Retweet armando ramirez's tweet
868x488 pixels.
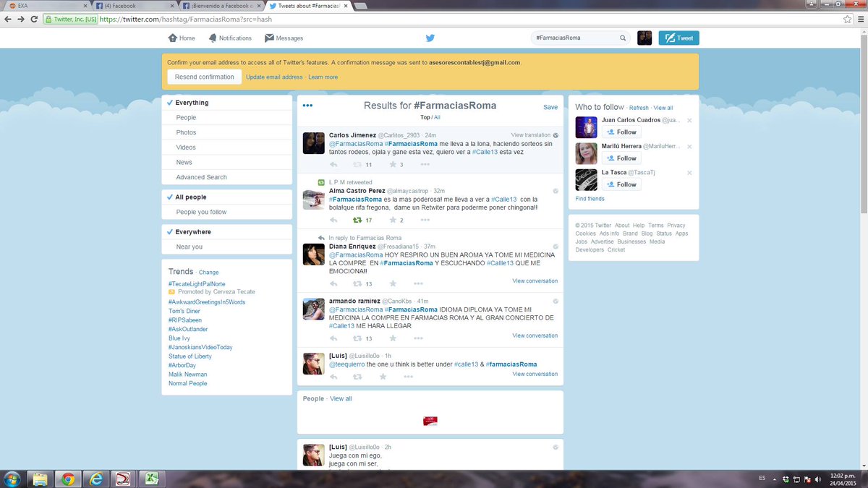coord(356,338)
